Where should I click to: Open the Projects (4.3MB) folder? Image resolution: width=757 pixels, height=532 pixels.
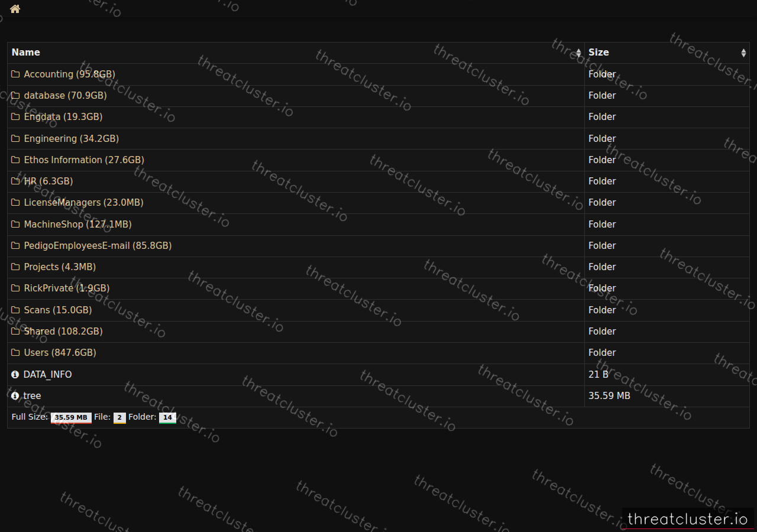click(x=60, y=267)
